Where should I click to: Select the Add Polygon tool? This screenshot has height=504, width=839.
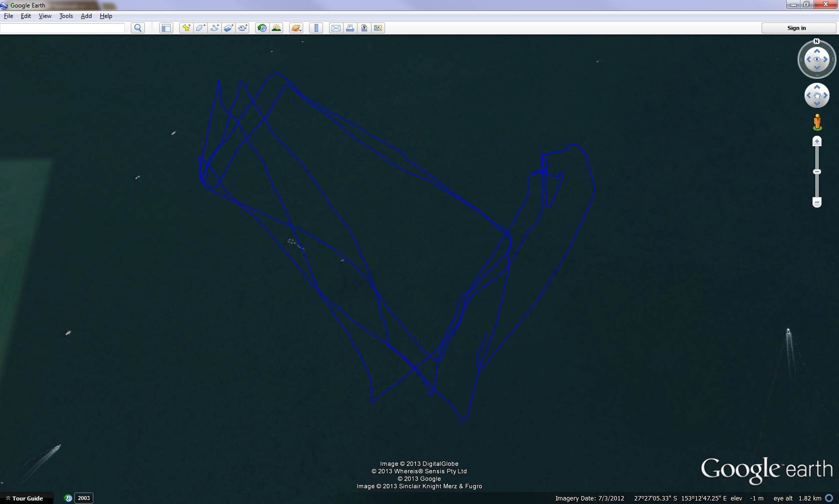coord(200,28)
